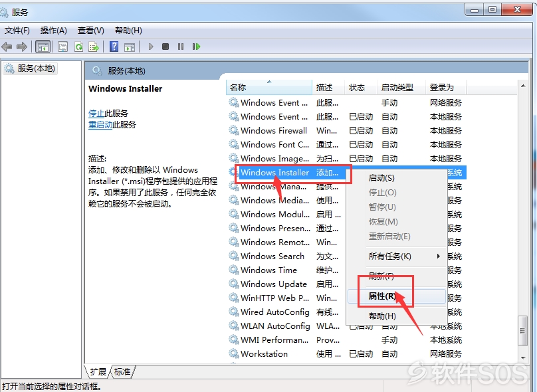Click the gear icon beside Workstation

(234, 353)
